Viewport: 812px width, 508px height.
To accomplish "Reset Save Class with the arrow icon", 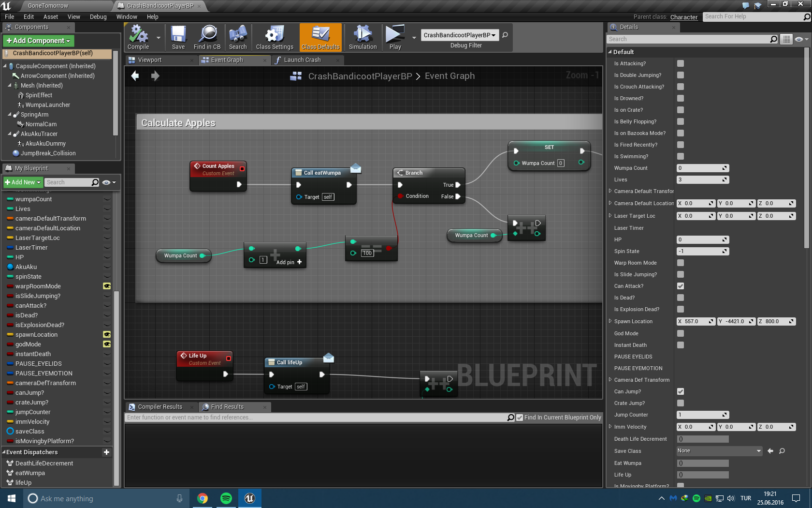I will coord(770,451).
